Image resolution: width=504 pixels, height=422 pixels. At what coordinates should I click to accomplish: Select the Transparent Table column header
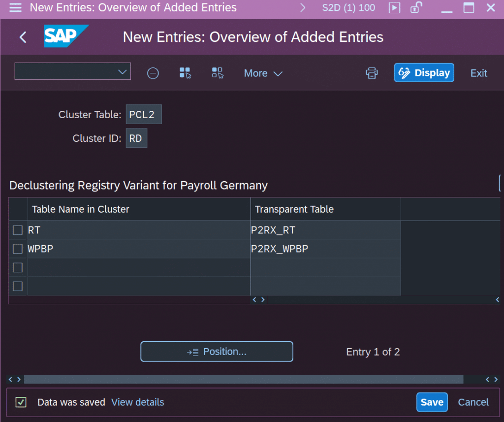point(294,209)
